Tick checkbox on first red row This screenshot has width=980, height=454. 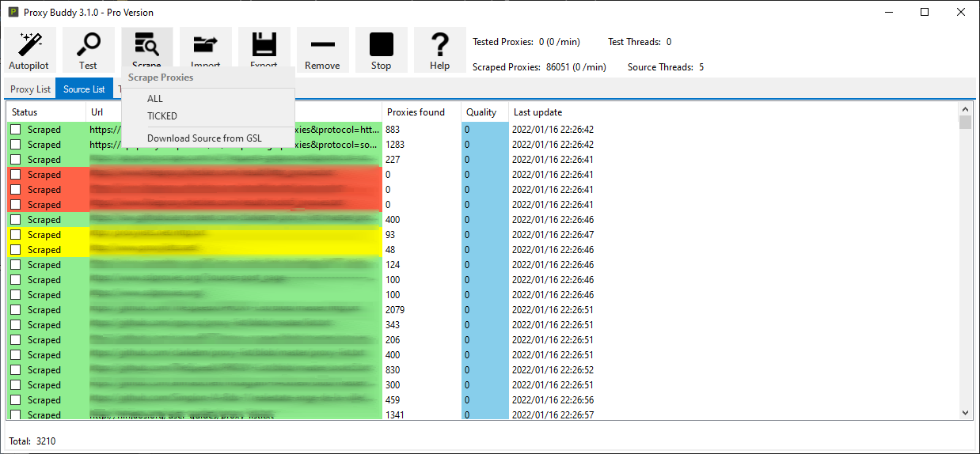point(16,175)
